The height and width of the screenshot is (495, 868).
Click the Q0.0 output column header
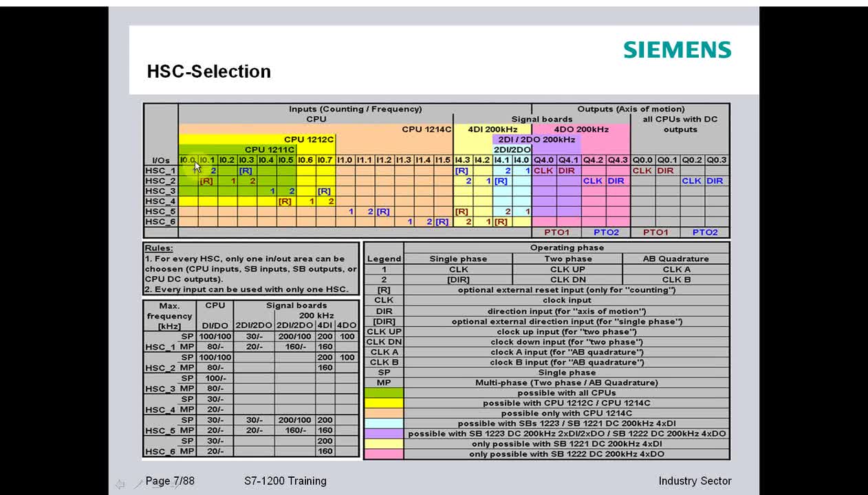(643, 160)
